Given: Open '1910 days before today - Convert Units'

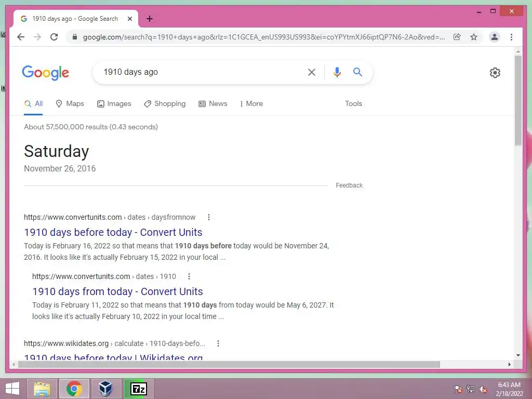Looking at the screenshot, I should 113,232.
